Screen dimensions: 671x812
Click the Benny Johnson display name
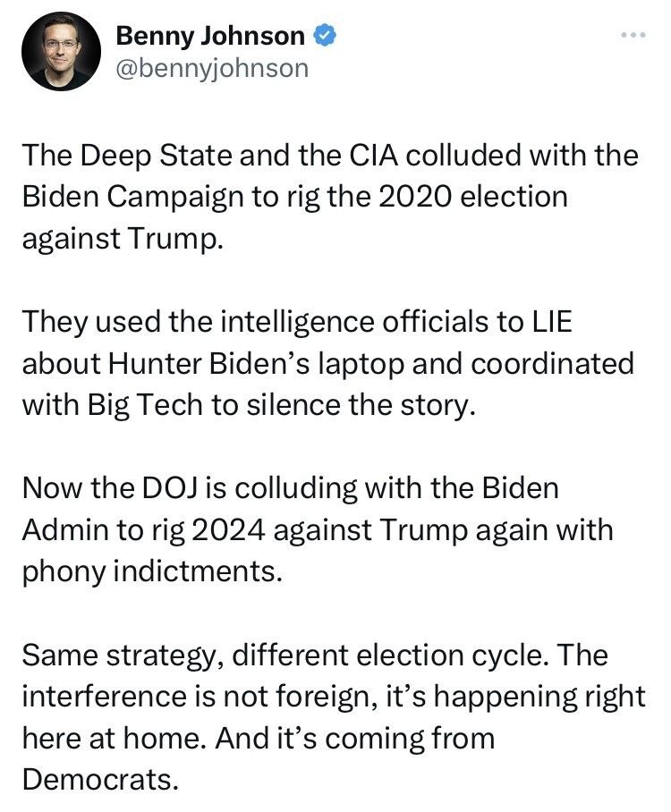pyautogui.click(x=211, y=36)
